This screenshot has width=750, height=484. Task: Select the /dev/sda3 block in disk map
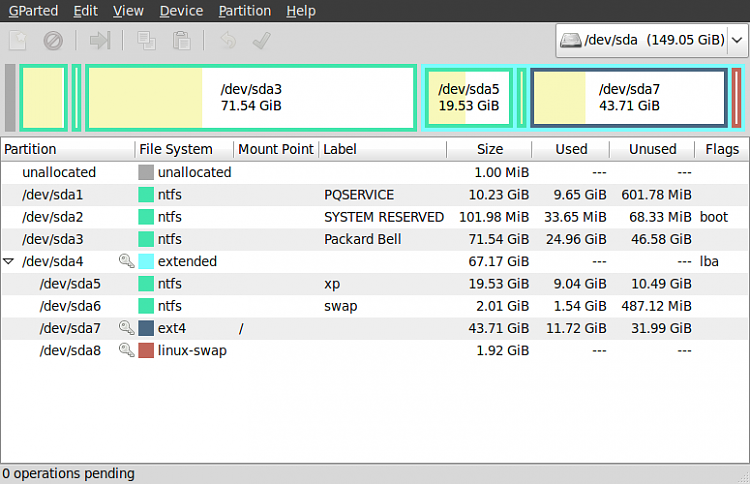pyautogui.click(x=251, y=98)
